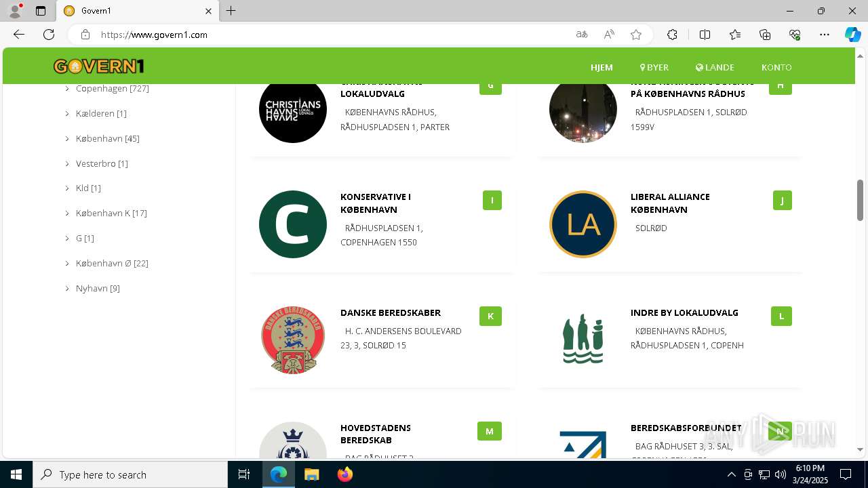
Task: Expand the Kælderen [1] chevron
Action: click(x=67, y=114)
